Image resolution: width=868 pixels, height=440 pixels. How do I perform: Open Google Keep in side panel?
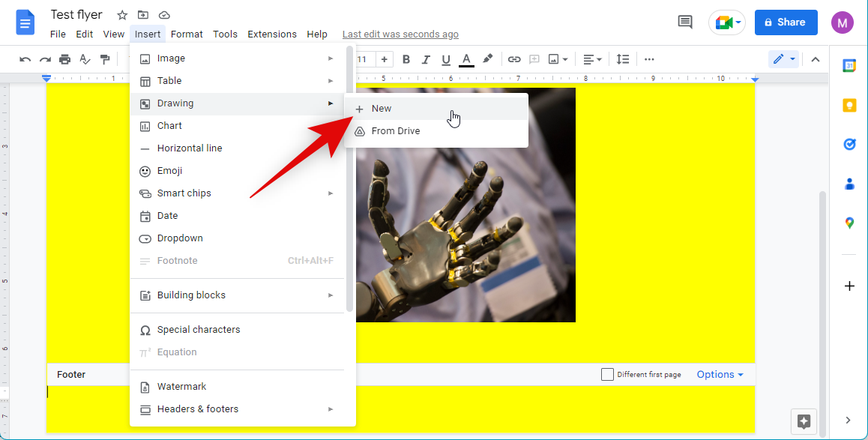point(849,106)
